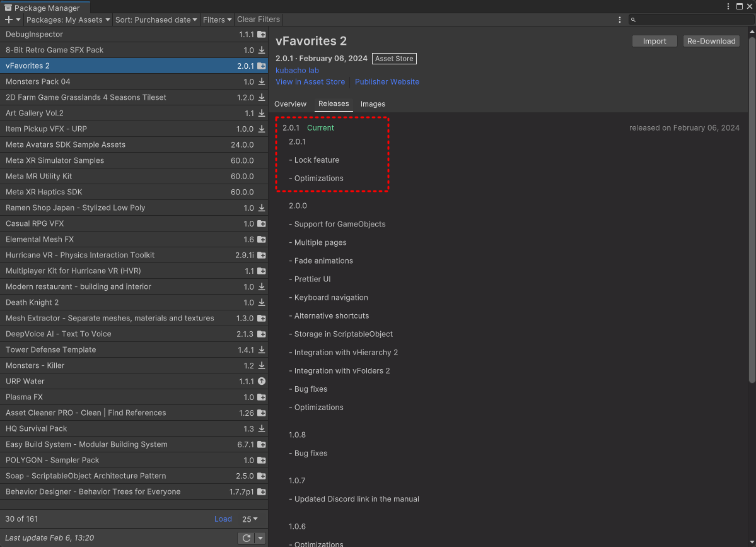Open the Publisher Website link
This screenshot has height=547, width=756.
[x=387, y=82]
